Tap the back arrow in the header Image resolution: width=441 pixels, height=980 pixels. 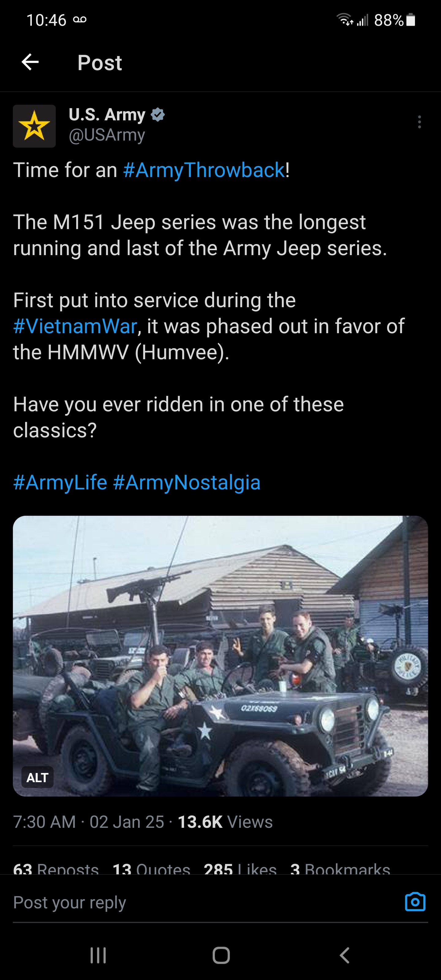(x=30, y=62)
